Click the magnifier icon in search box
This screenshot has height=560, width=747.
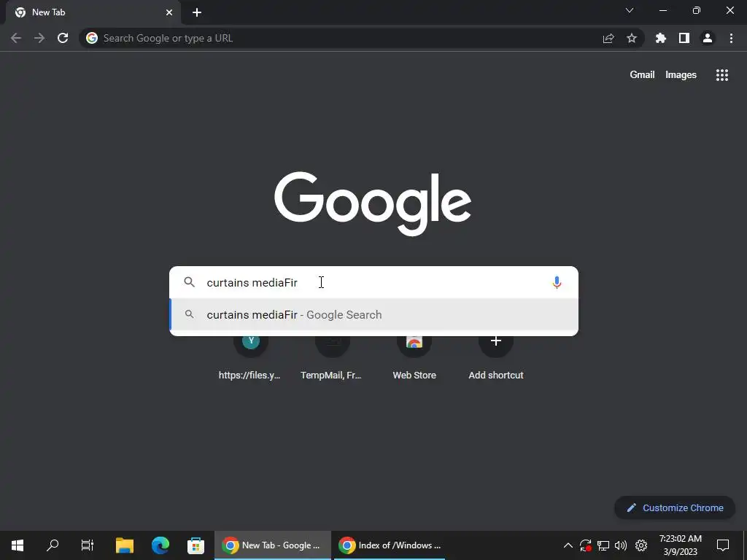click(190, 282)
